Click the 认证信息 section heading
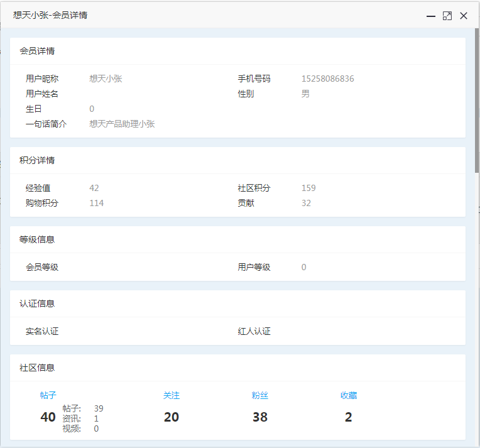The image size is (480, 448). click(x=37, y=303)
